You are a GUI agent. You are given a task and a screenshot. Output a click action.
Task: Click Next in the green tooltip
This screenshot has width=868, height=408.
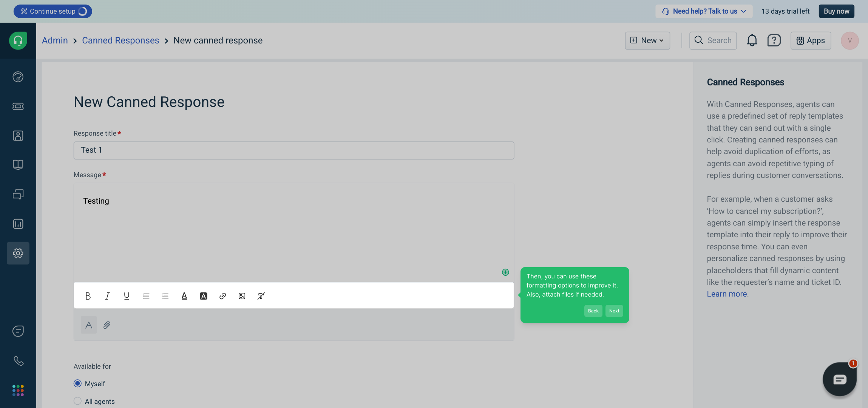(x=614, y=311)
